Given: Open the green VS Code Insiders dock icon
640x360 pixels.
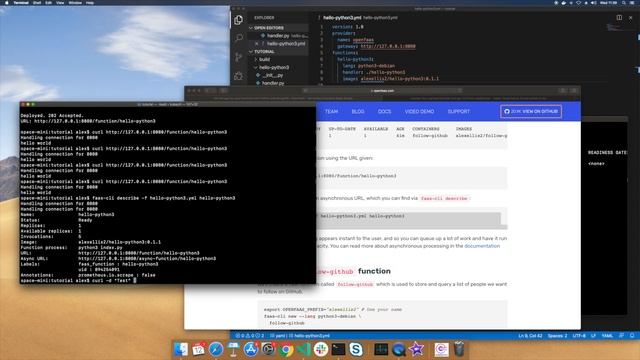Looking at the screenshot, I should (304, 349).
